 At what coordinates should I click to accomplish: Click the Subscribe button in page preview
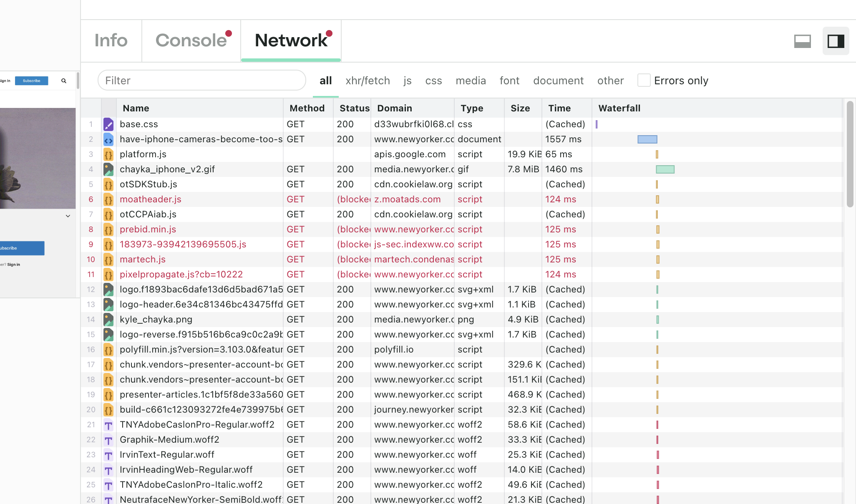(x=32, y=81)
